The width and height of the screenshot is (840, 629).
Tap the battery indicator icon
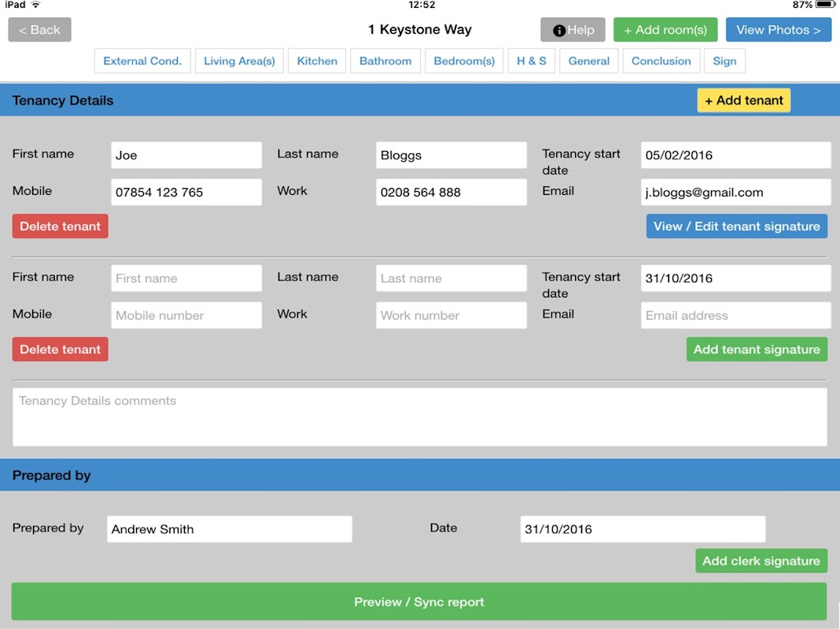pyautogui.click(x=826, y=5)
